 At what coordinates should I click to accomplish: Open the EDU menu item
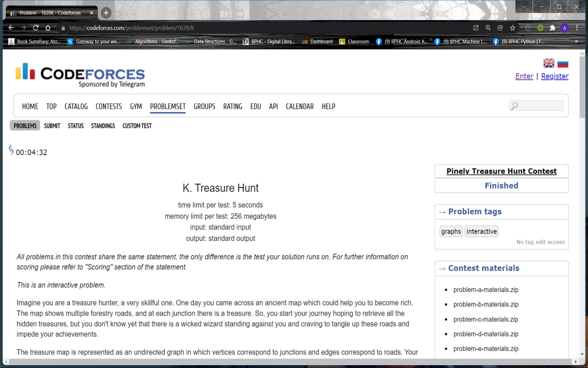[256, 106]
